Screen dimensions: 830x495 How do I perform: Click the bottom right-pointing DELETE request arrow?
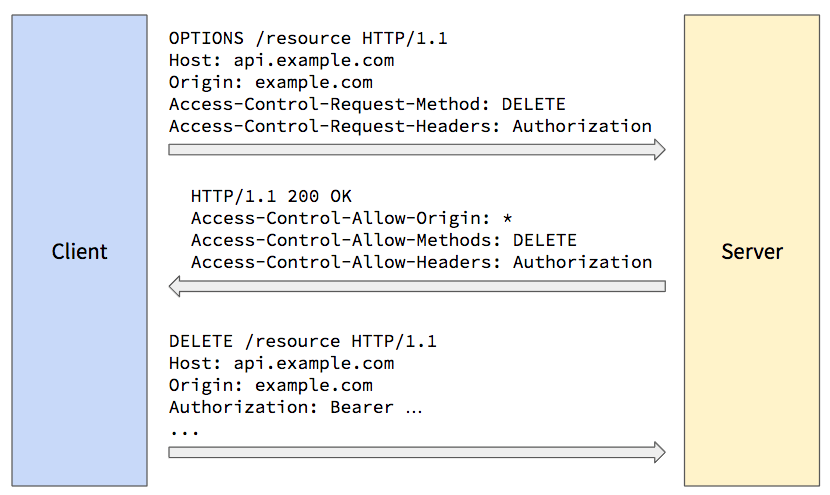click(x=417, y=453)
